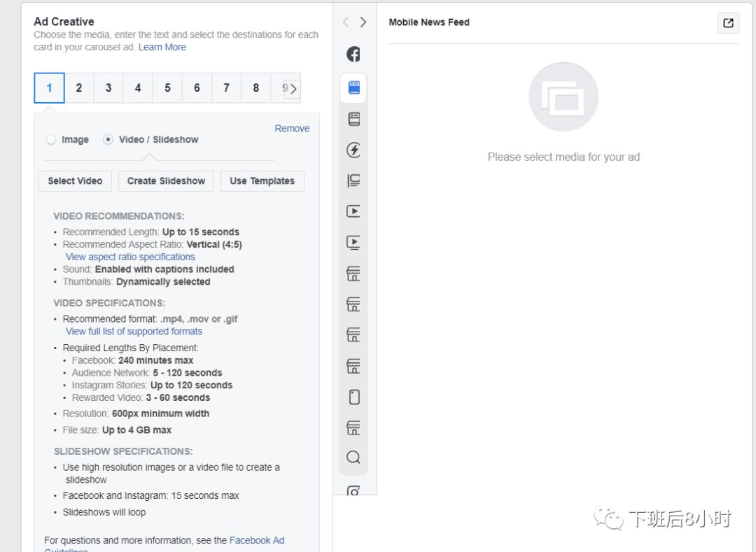Viewport: 756px width, 552px height.
Task: Click 'Dynamically selected' thumbnails text
Action: click(163, 282)
